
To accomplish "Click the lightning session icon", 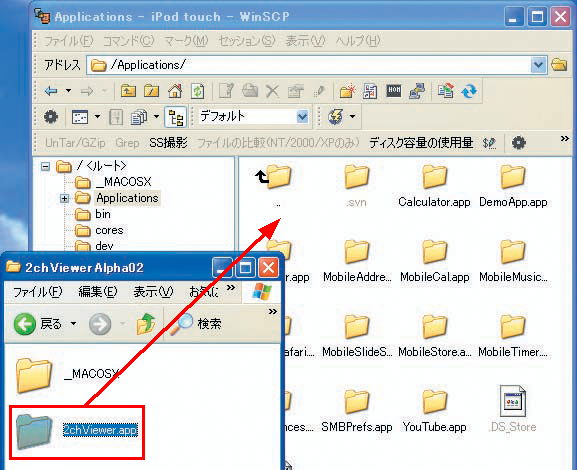I will tap(336, 117).
